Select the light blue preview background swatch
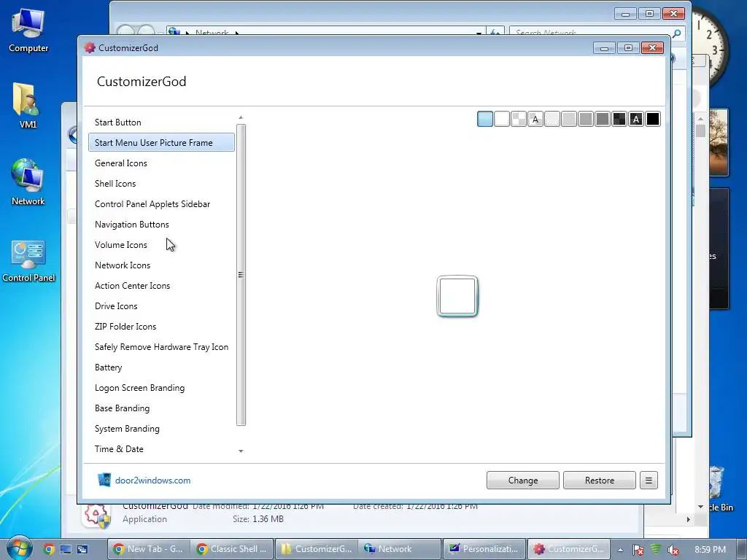 coord(485,119)
